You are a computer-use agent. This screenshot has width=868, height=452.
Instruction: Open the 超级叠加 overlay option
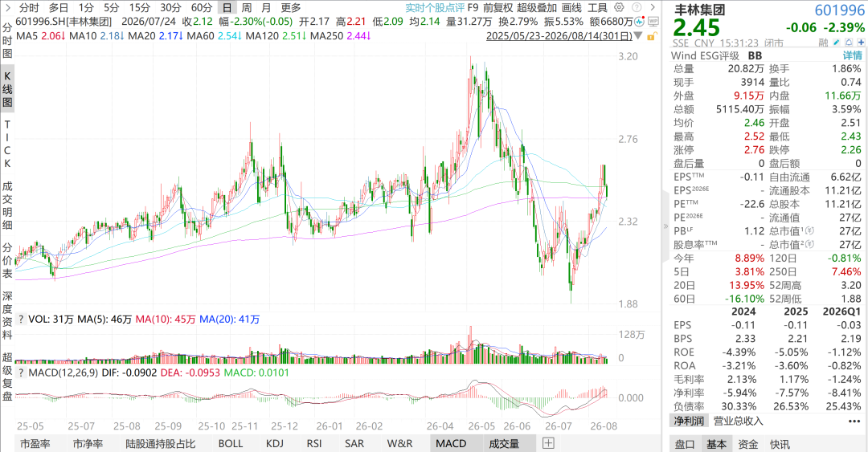point(537,8)
